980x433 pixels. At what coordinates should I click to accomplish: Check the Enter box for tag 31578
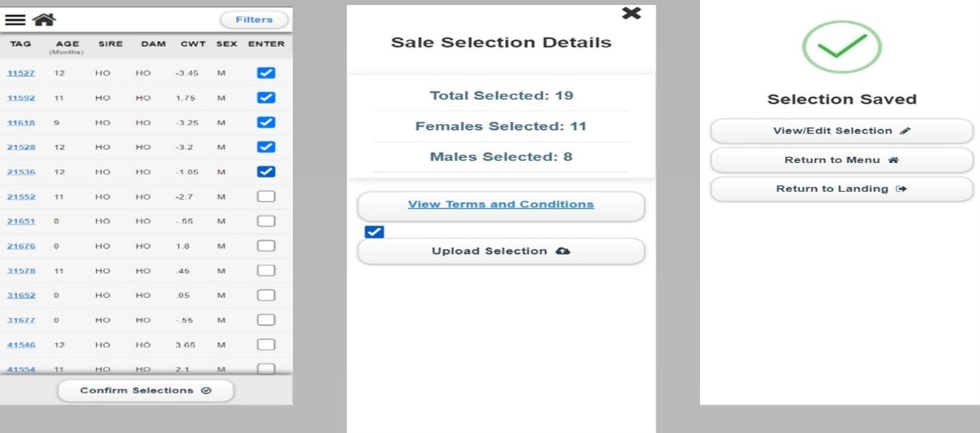point(266,271)
